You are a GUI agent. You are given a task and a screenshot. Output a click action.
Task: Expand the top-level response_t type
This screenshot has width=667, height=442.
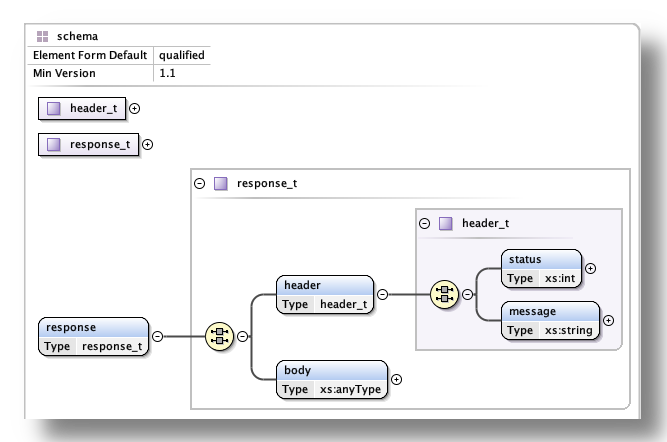pyautogui.click(x=148, y=144)
